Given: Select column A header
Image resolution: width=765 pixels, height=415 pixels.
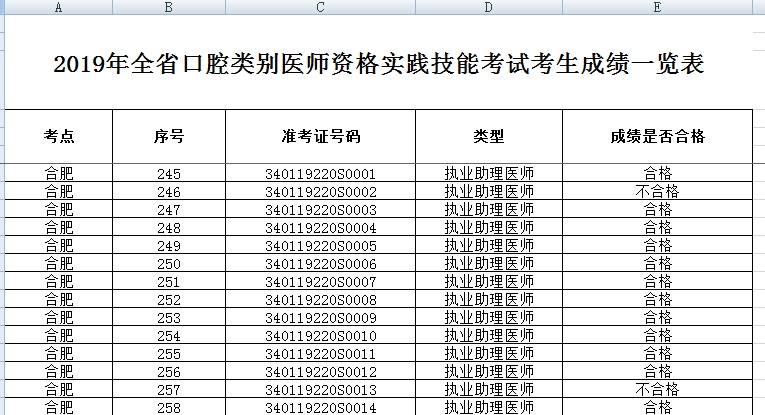Looking at the screenshot, I should (x=58, y=8).
